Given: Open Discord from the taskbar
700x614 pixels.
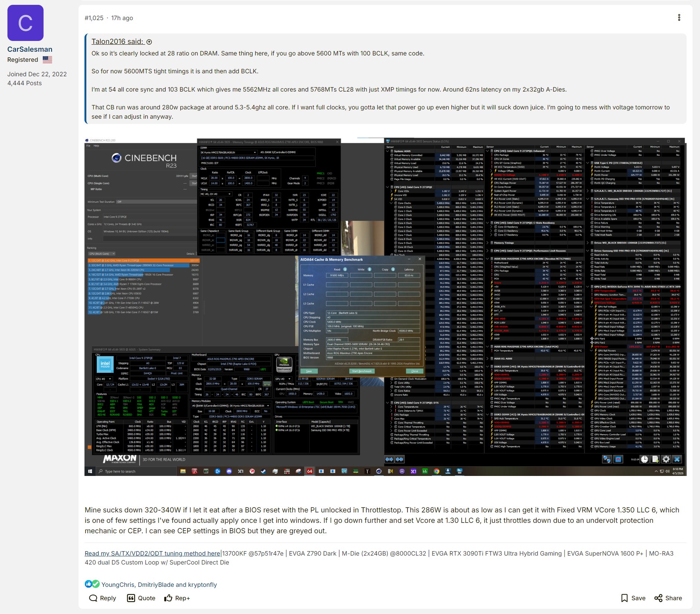Looking at the screenshot, I should 230,471.
